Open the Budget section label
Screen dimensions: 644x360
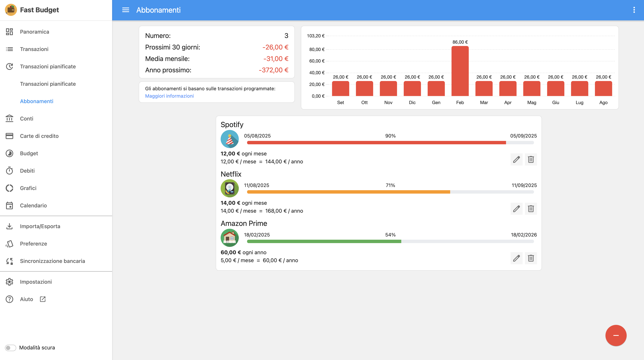click(29, 153)
